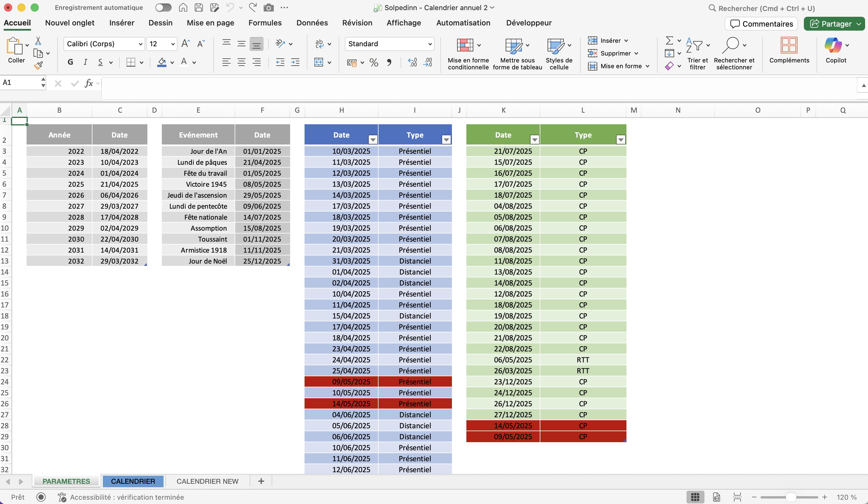Click the zoom slider handle

point(791,497)
